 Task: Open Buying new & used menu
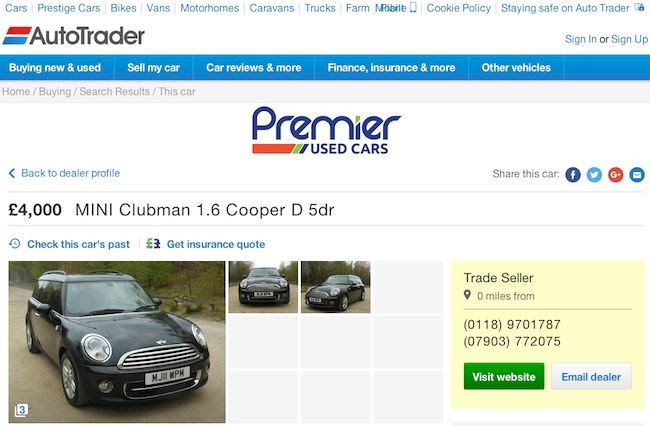[55, 68]
